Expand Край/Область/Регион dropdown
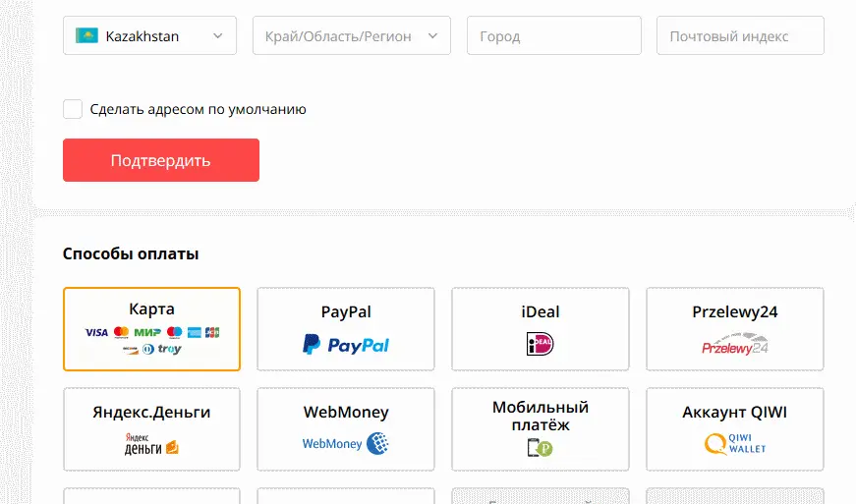This screenshot has height=504, width=856. click(352, 35)
